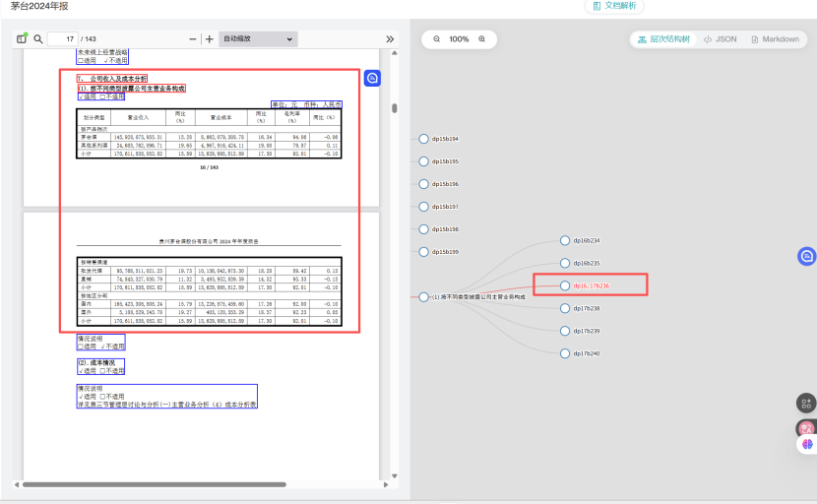
Task: Select tree node circle dp15b194
Action: click(x=424, y=139)
